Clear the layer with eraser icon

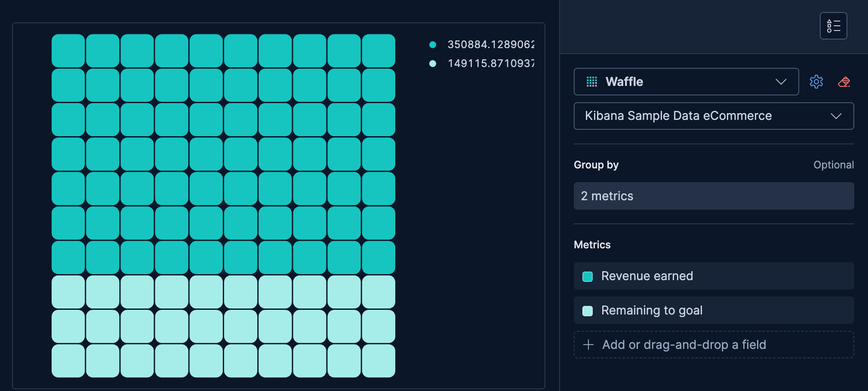click(844, 82)
